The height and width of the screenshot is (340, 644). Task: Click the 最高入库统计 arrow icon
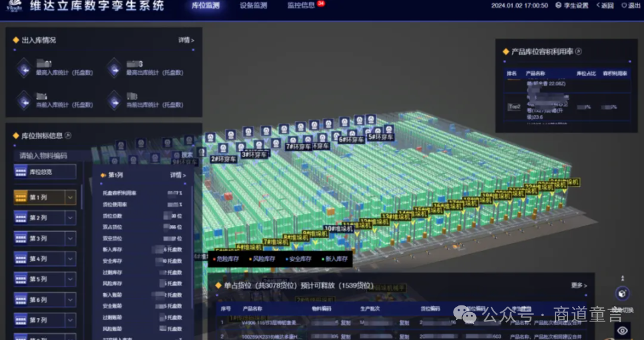(24, 68)
